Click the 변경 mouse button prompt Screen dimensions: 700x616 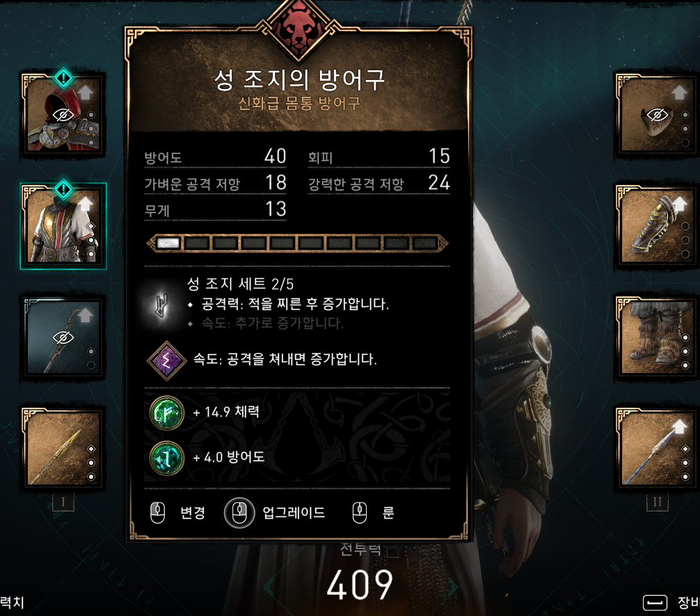click(x=178, y=513)
